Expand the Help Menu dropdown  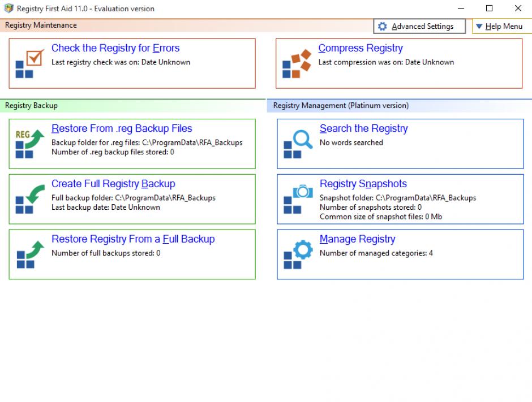[x=502, y=26]
